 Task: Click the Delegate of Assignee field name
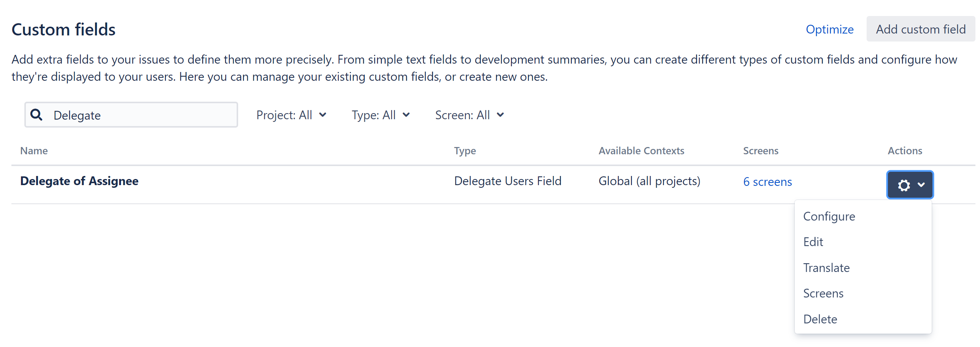click(x=79, y=181)
